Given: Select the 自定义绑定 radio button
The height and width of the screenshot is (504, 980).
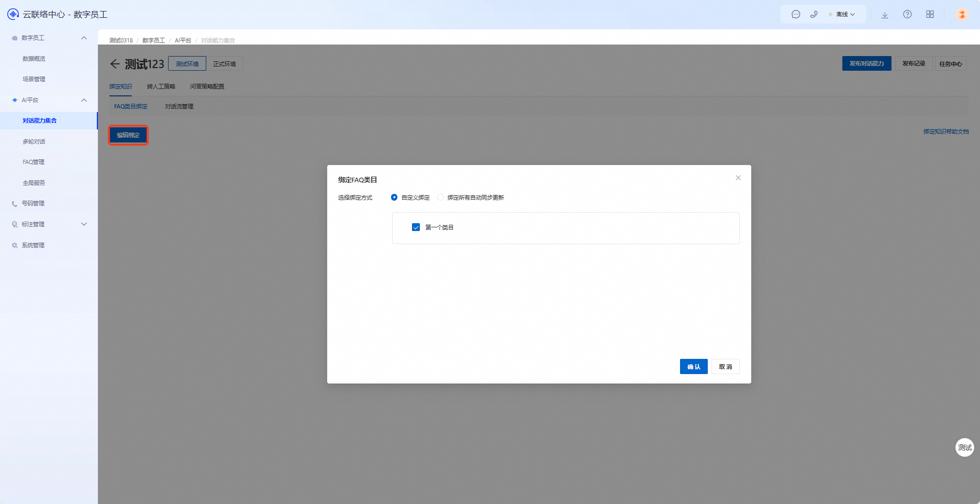Looking at the screenshot, I should pos(394,198).
